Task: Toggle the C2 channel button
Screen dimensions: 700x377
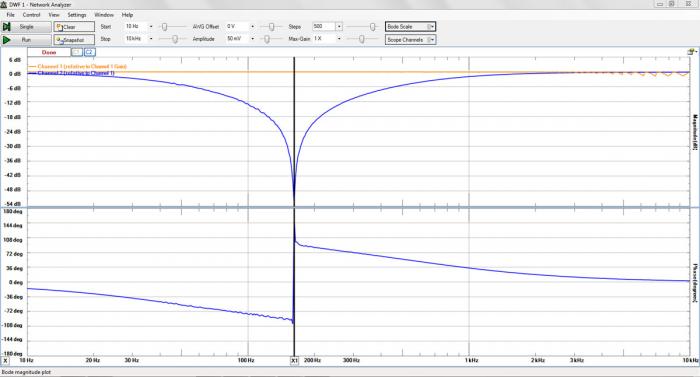Action: click(89, 52)
